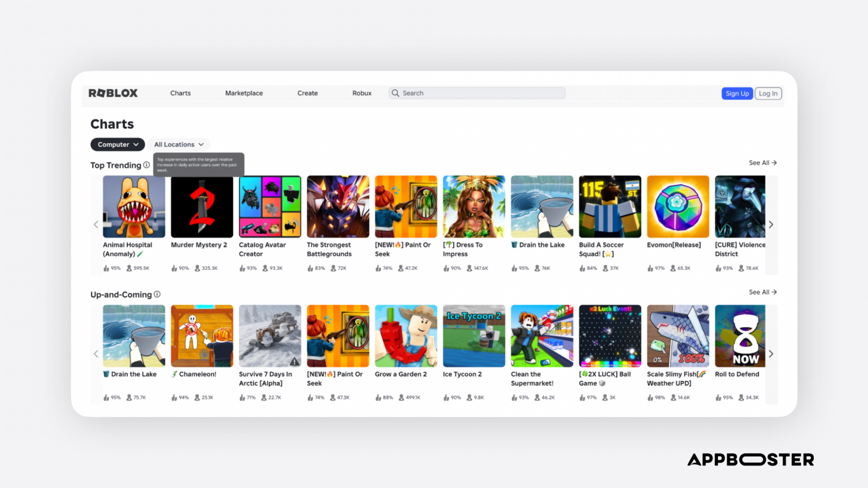Click Up-and-Coming carousel right arrow

click(x=771, y=354)
